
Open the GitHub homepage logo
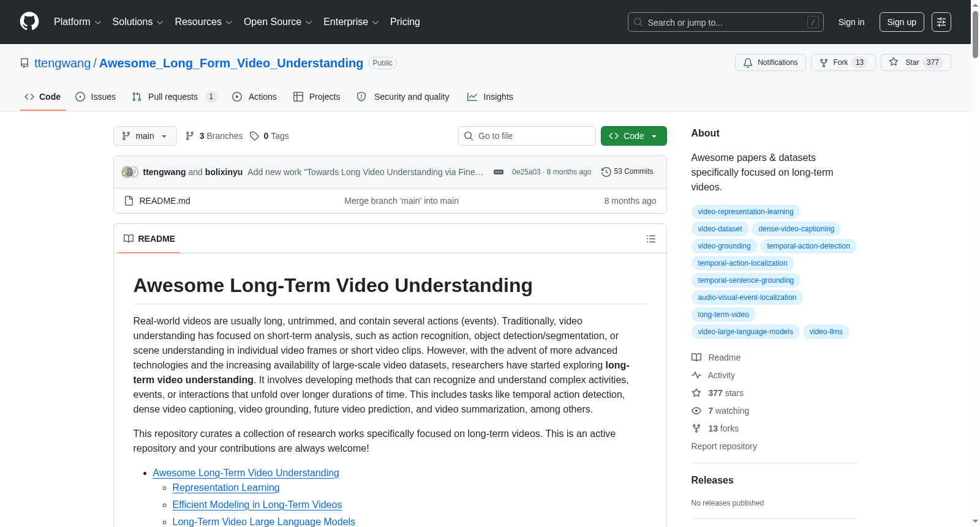tap(29, 21)
